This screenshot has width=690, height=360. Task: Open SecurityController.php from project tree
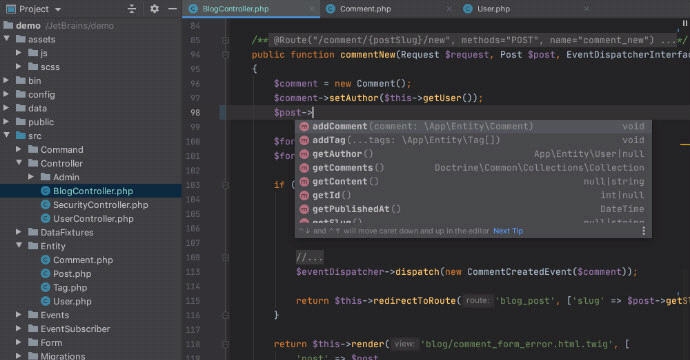(100, 205)
